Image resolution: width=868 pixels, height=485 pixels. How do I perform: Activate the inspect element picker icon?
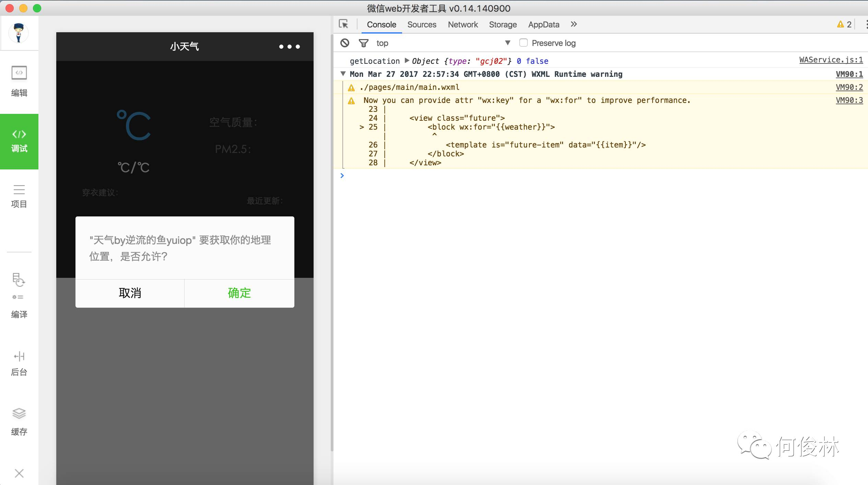tap(343, 24)
